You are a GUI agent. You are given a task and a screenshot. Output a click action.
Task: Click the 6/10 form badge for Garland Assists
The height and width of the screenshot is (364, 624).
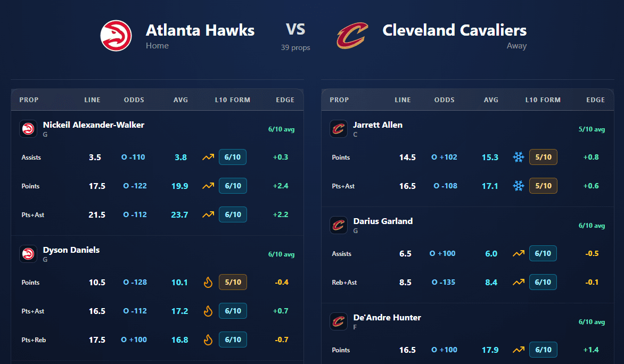tap(543, 254)
